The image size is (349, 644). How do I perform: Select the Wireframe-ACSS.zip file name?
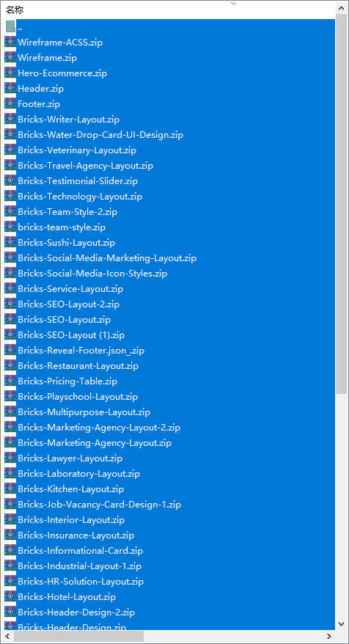[60, 43]
